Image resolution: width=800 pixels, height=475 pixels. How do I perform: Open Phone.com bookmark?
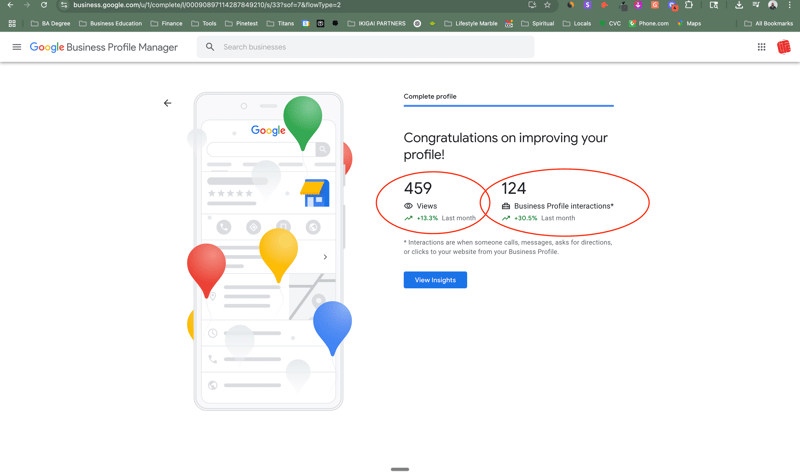649,23
